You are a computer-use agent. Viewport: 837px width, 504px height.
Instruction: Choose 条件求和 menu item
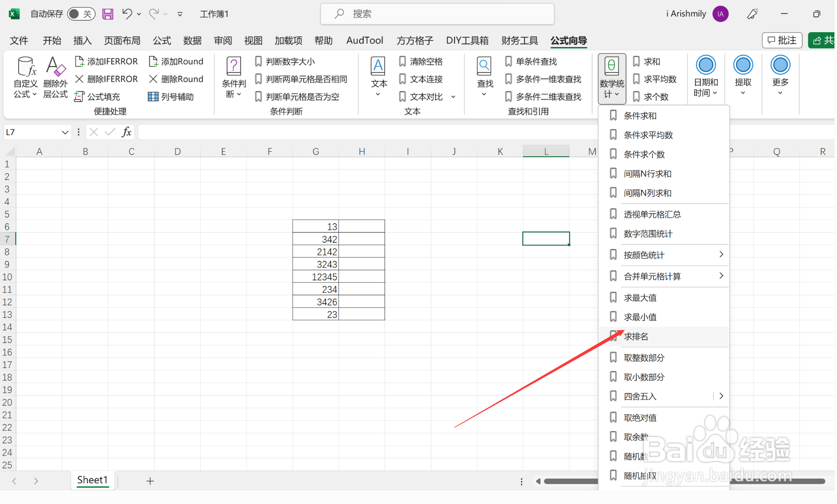pos(640,116)
